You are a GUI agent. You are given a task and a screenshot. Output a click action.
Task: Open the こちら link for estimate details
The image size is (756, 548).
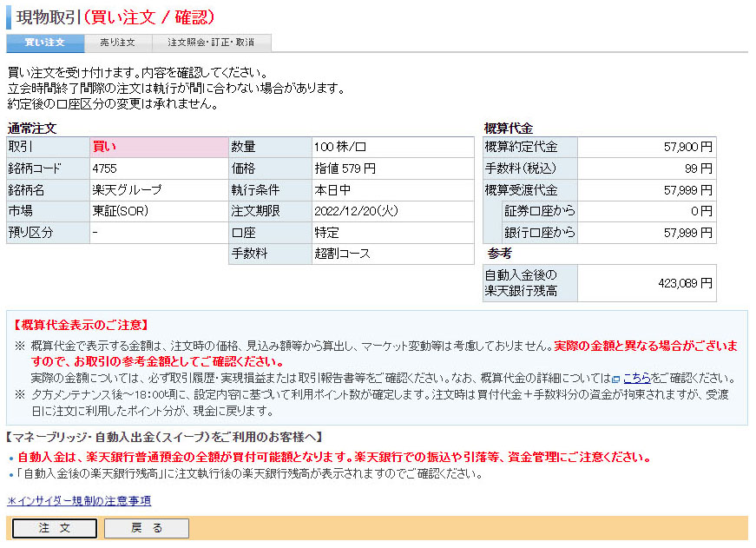coord(637,379)
